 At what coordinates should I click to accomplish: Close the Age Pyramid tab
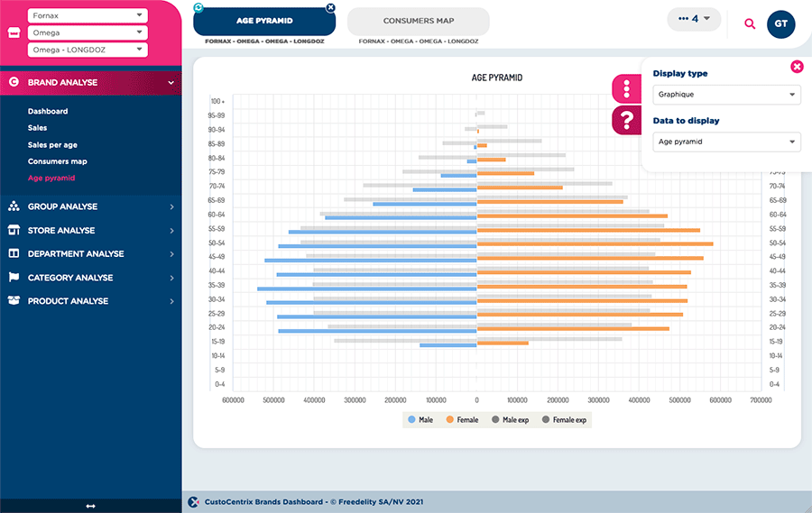[330, 7]
